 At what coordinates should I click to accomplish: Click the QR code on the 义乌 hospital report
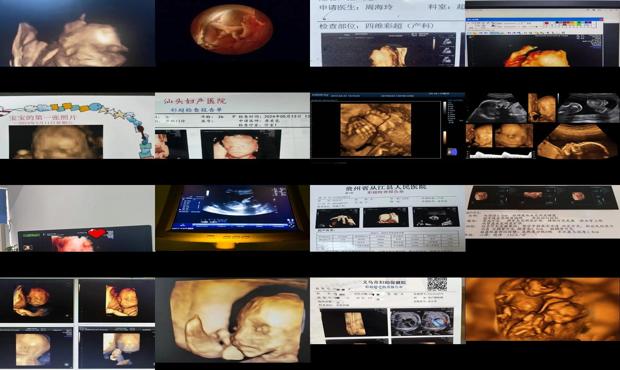click(x=437, y=285)
